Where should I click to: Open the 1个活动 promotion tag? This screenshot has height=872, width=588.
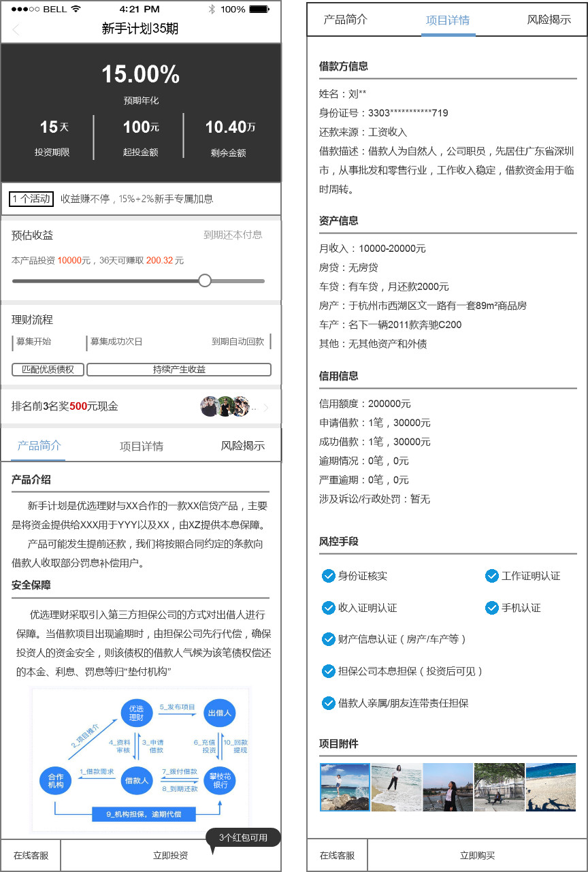(x=31, y=199)
